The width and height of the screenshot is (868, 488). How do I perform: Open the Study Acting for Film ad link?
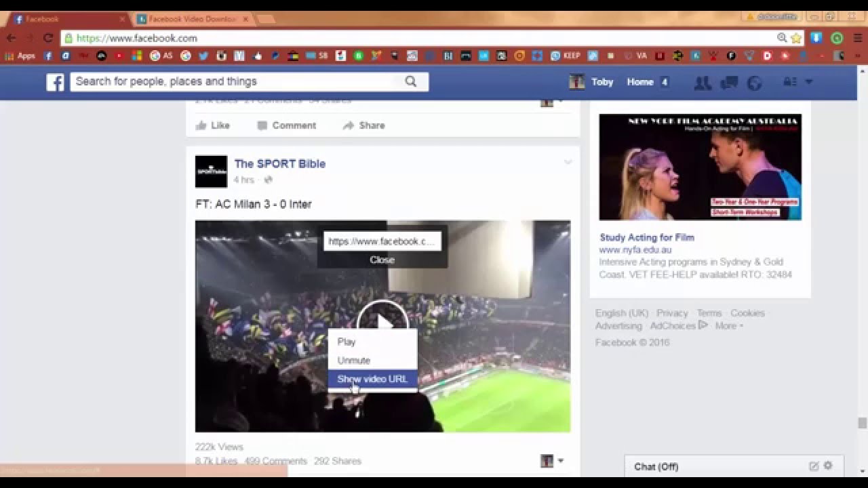click(x=647, y=237)
